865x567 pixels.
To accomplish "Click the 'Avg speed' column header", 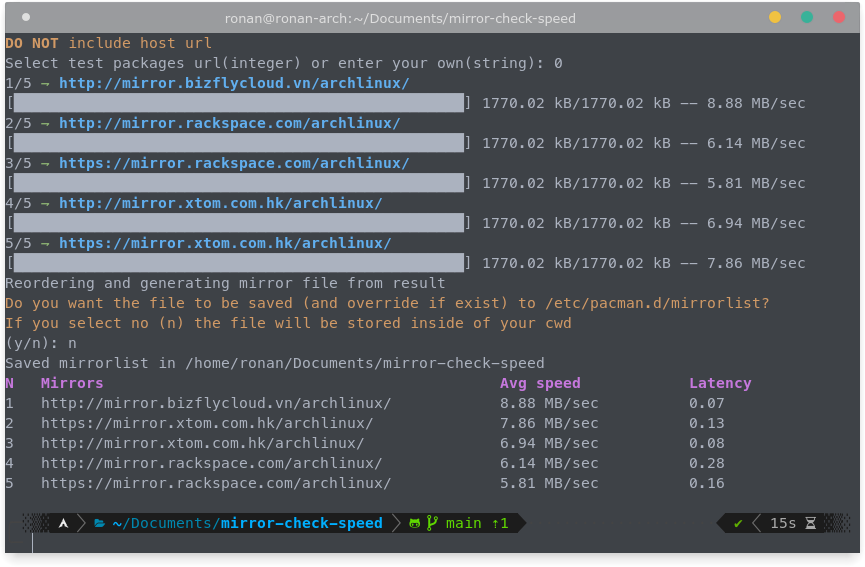I will (540, 383).
